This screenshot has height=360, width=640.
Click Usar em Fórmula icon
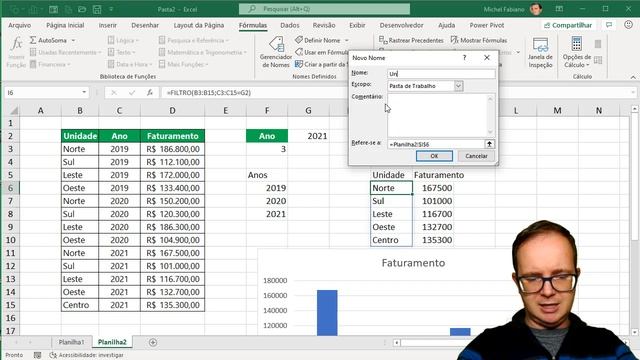click(299, 52)
